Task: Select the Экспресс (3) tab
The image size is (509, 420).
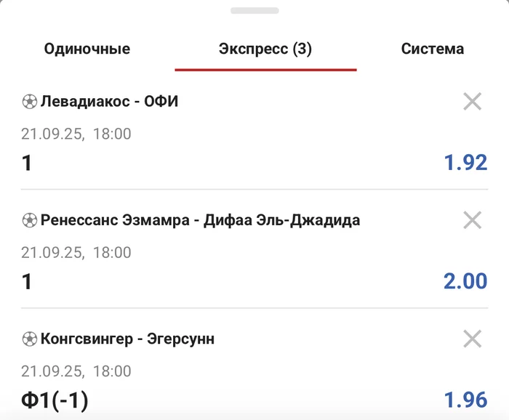Action: point(265,49)
